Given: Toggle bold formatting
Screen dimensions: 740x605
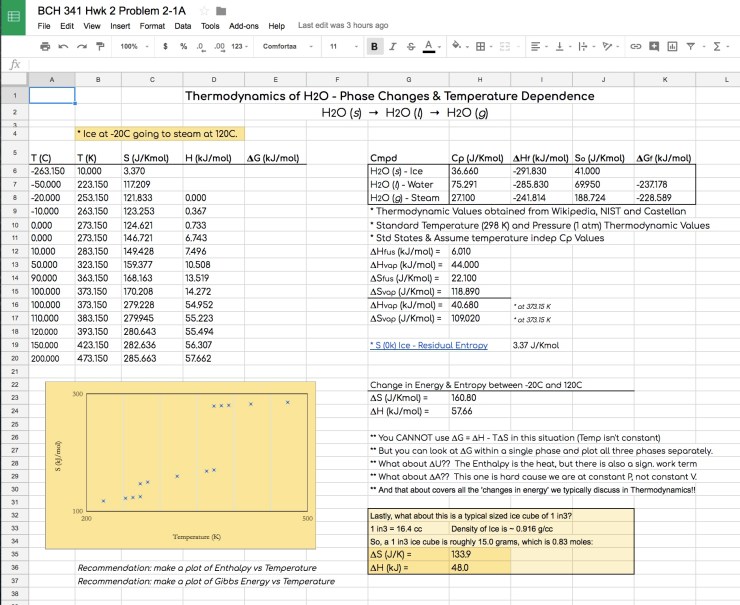Looking at the screenshot, I should (374, 46).
